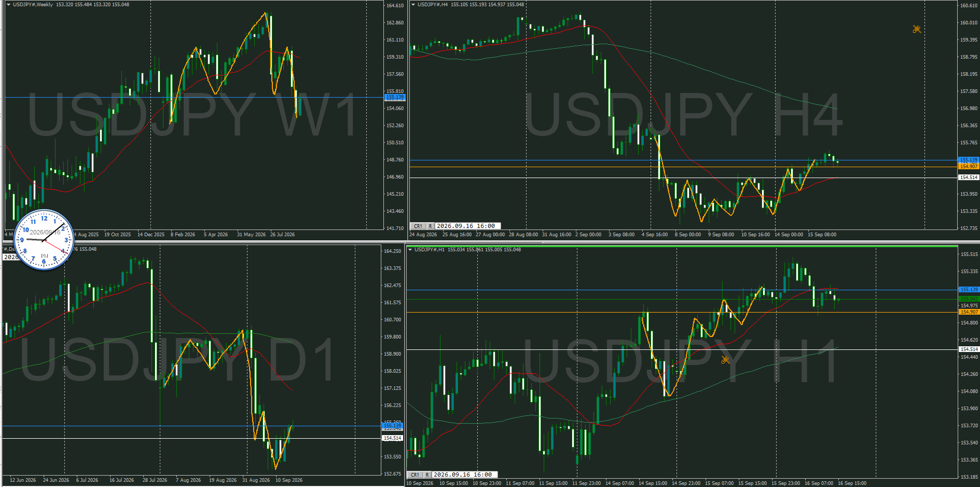Expand the USDJPY#,Weekly chart menu arrow

(x=9, y=5)
